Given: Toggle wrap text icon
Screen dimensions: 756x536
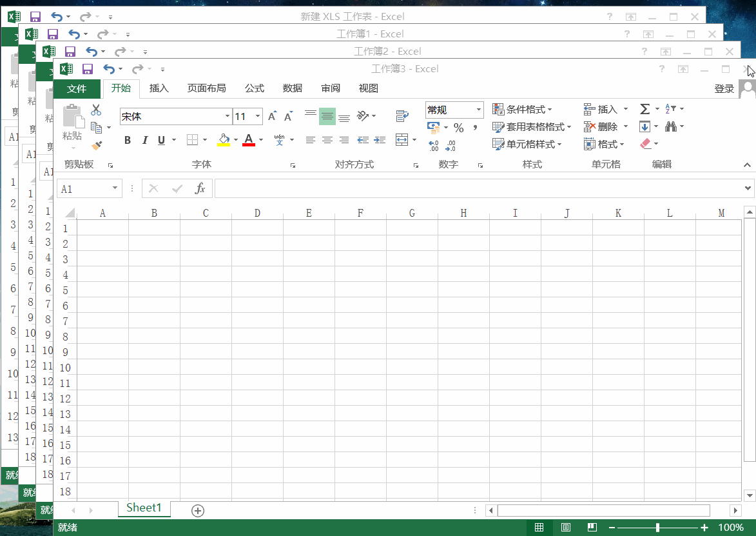Looking at the screenshot, I should point(402,116).
